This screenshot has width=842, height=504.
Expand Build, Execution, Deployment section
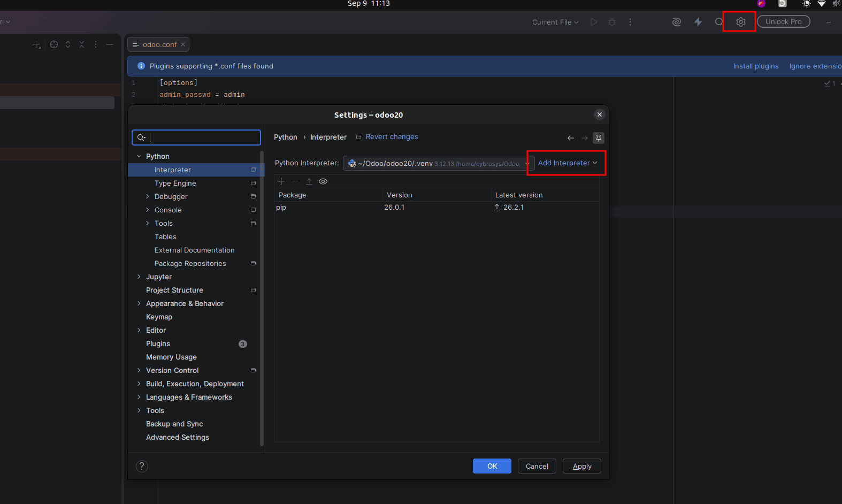(139, 384)
